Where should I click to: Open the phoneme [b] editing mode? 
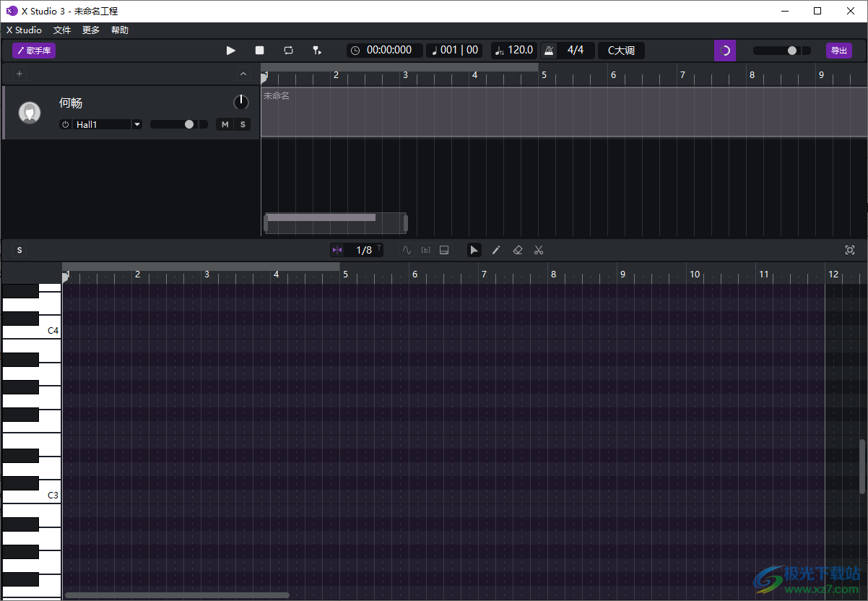[425, 249]
